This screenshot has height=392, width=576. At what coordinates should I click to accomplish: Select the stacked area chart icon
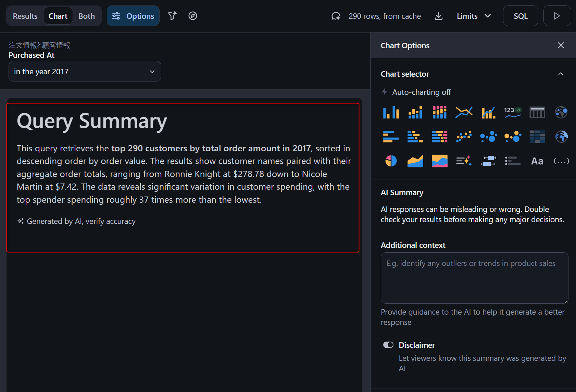[439, 161]
